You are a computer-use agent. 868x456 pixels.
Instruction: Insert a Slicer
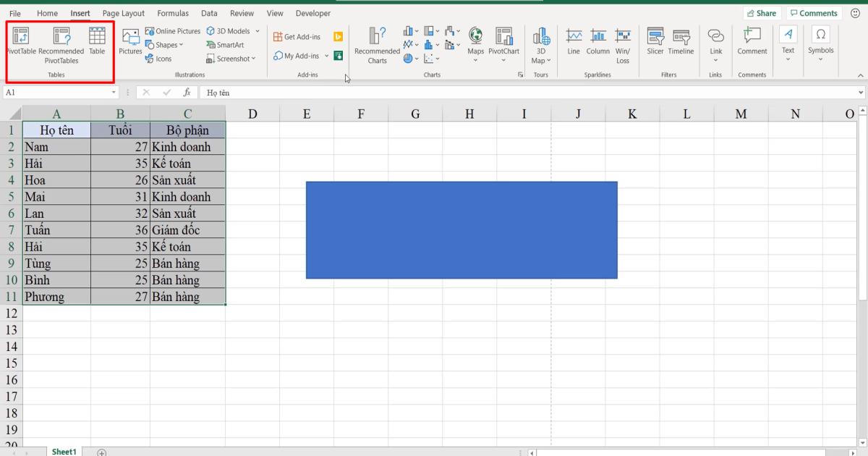click(655, 43)
